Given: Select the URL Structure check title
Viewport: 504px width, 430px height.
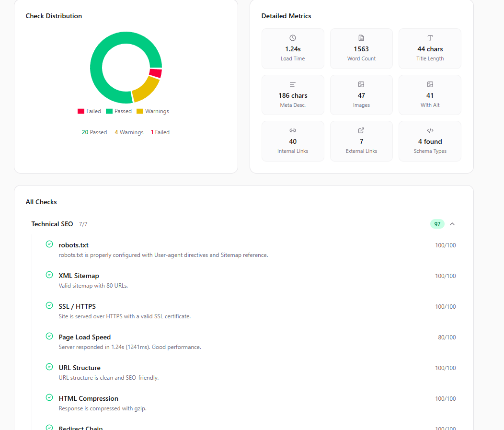Looking at the screenshot, I should tap(80, 368).
